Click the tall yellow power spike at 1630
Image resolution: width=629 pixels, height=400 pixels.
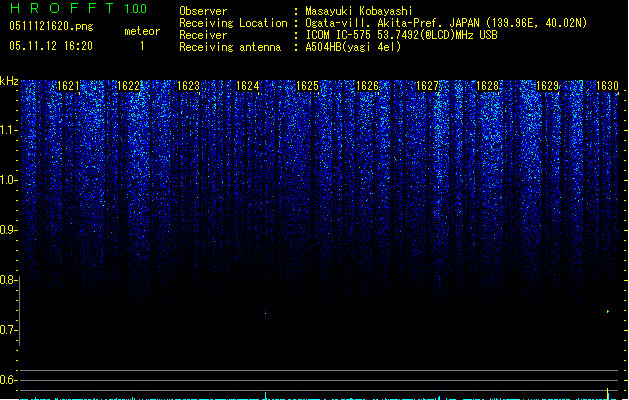click(607, 394)
